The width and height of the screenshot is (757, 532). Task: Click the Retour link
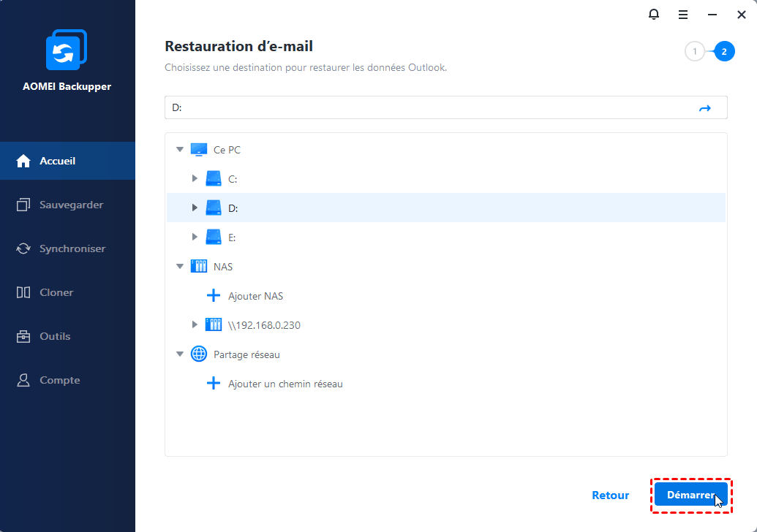610,495
